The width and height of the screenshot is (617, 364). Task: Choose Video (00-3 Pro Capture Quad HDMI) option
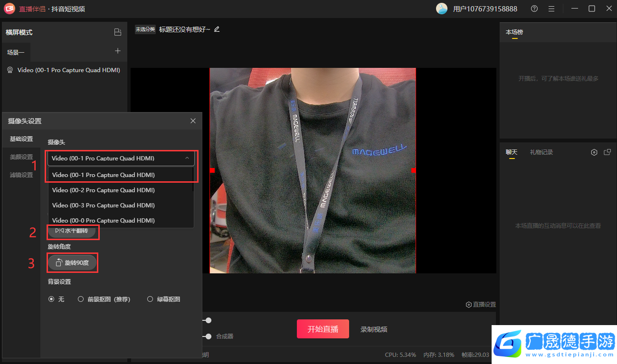pos(121,205)
